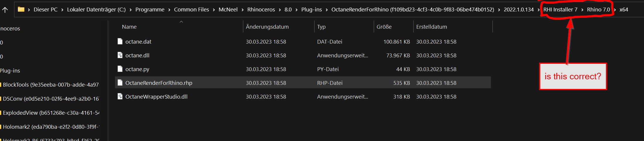
Task: Open ExplodedView folder in sidebar
Action: pos(50,113)
